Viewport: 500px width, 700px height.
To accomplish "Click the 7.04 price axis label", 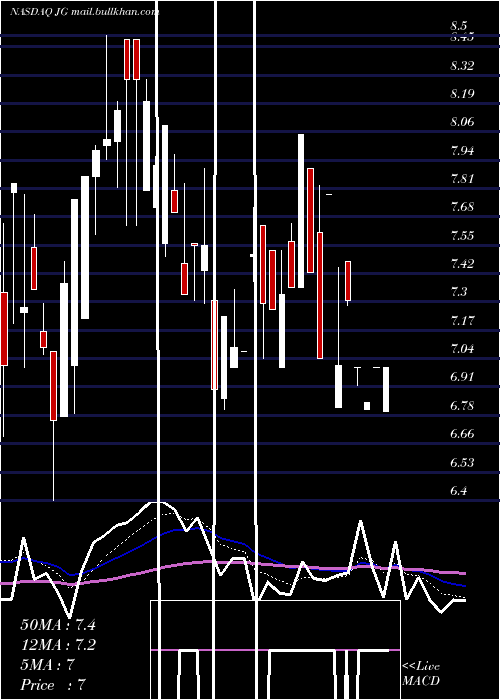I will (x=462, y=349).
